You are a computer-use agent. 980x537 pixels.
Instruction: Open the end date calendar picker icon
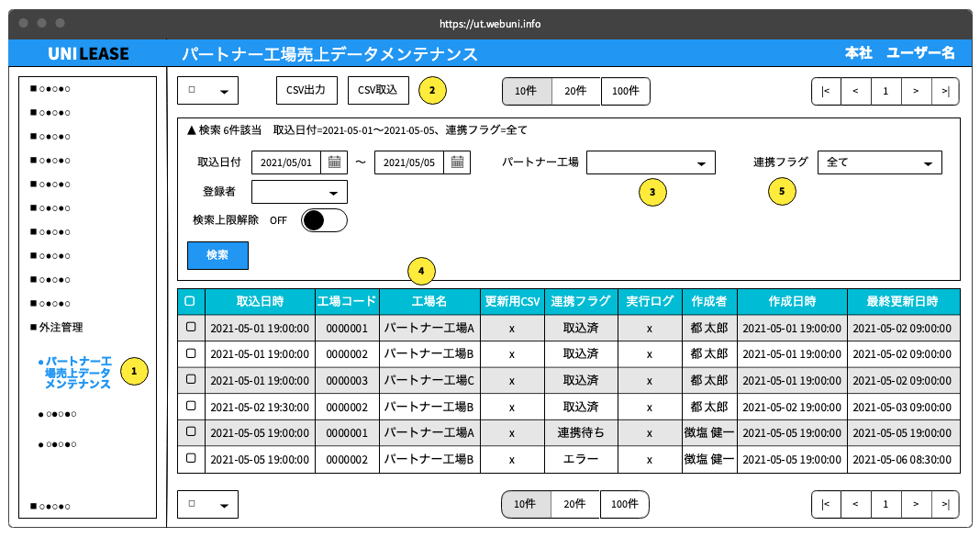coord(457,162)
